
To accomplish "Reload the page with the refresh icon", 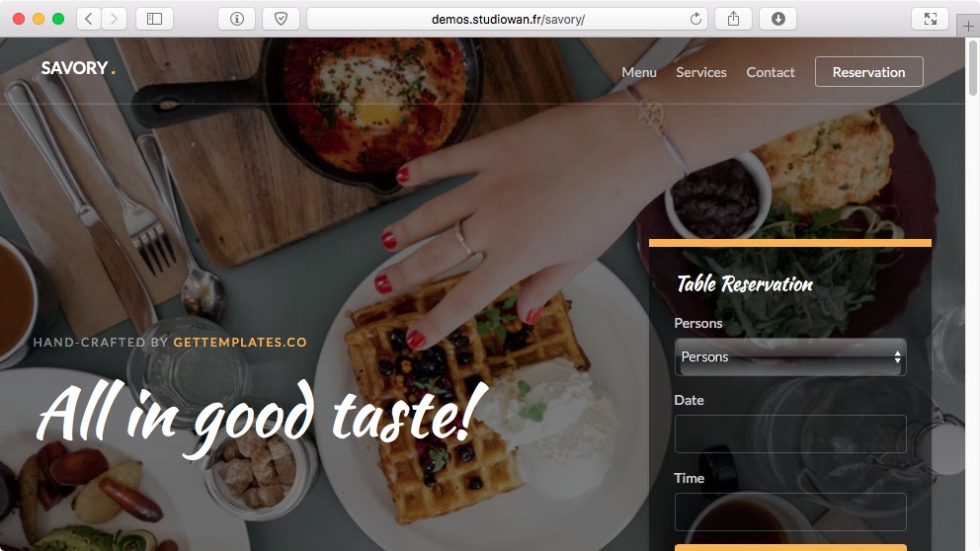I will click(695, 19).
